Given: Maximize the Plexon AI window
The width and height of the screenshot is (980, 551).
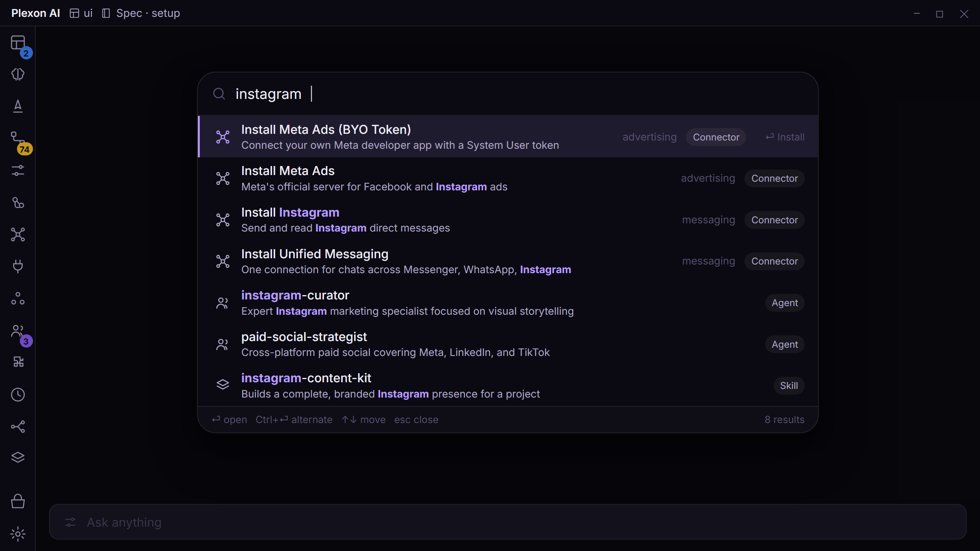Looking at the screenshot, I should tap(940, 14).
